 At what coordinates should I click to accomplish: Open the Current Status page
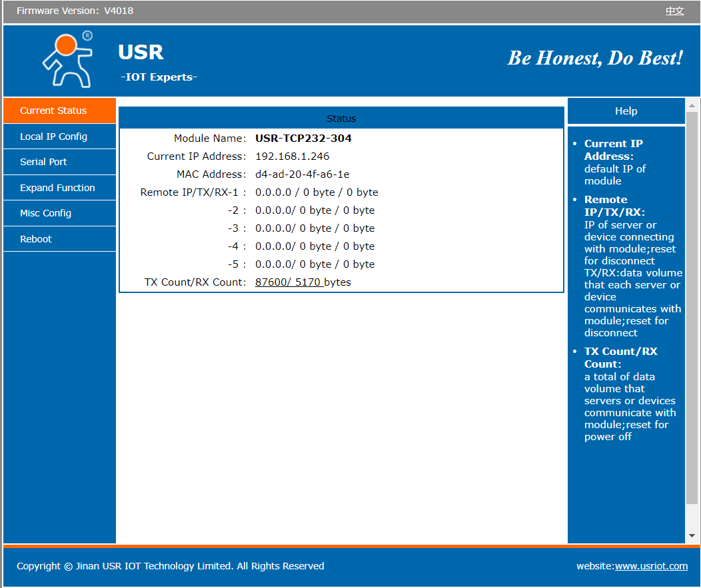pyautogui.click(x=59, y=111)
